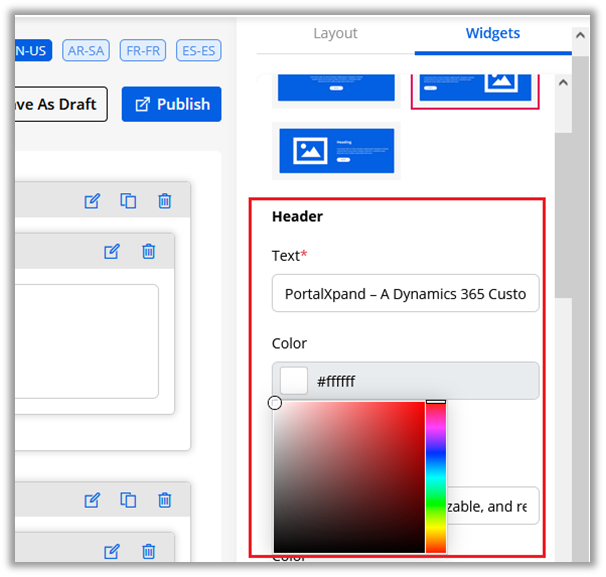The image size is (606, 577).
Task: Remove the bottom nested widget using trash icon
Action: coord(148,551)
